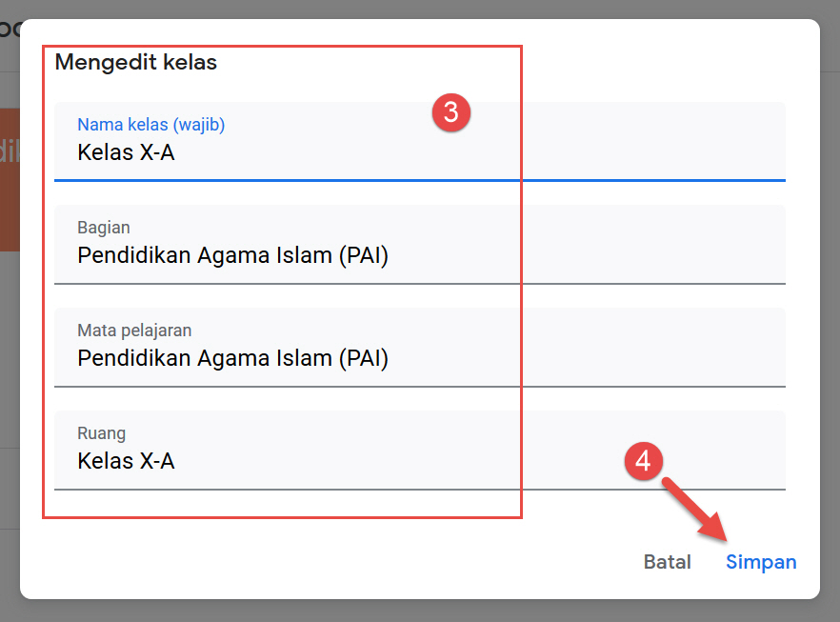
Task: Click the red number 4 badge
Action: pos(643,462)
